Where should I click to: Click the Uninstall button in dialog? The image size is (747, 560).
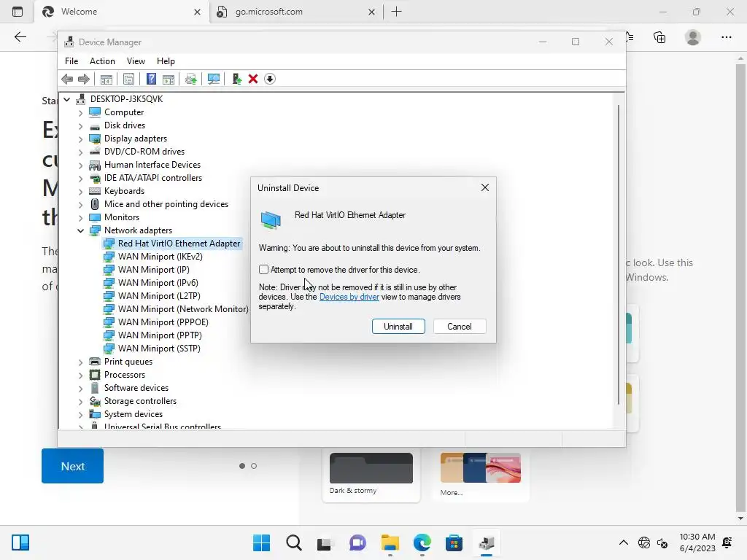(398, 327)
